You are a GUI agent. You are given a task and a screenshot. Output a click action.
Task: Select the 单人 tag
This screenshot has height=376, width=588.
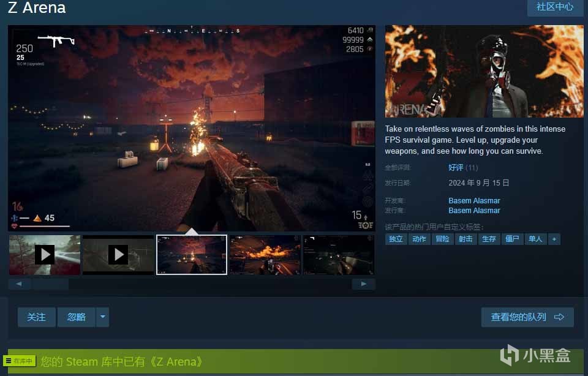(535, 239)
